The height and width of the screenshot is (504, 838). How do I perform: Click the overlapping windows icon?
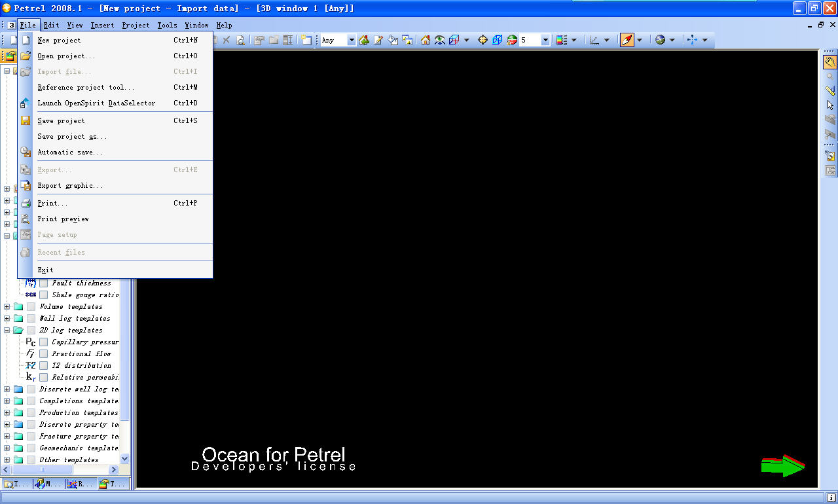pos(407,40)
